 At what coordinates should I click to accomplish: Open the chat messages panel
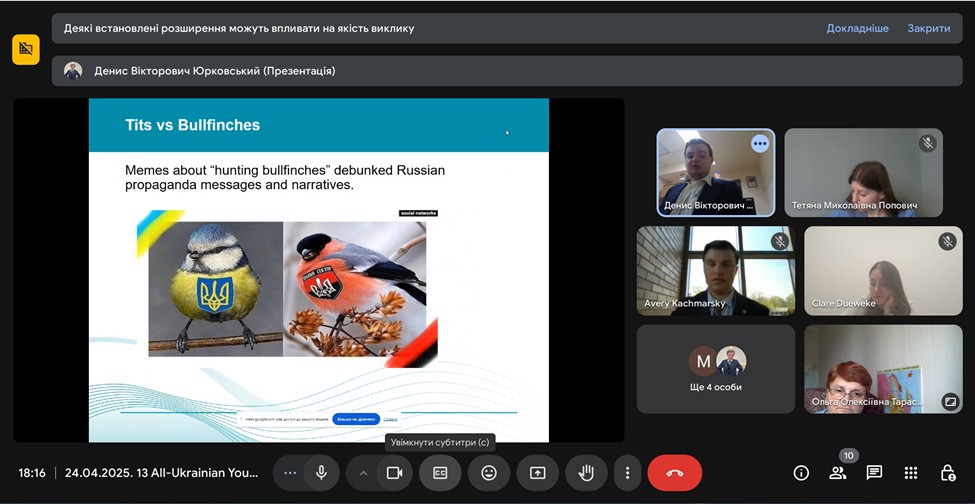(874, 473)
